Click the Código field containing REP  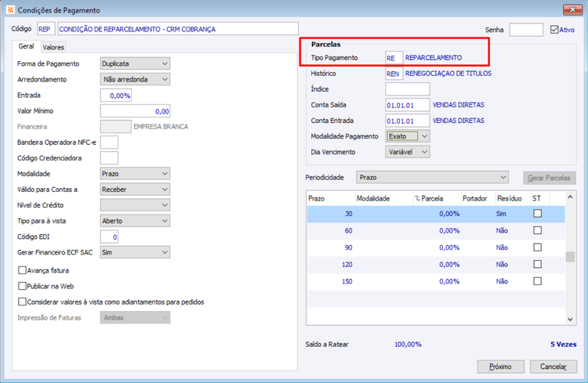pos(46,29)
